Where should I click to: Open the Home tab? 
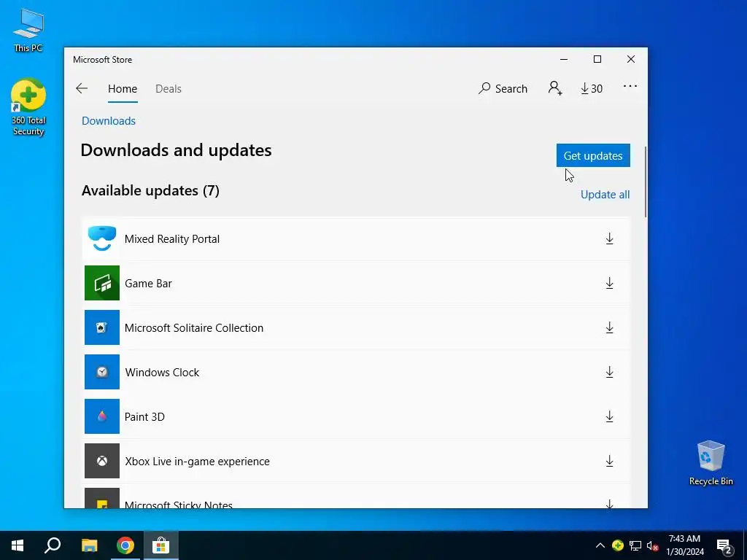click(x=123, y=88)
